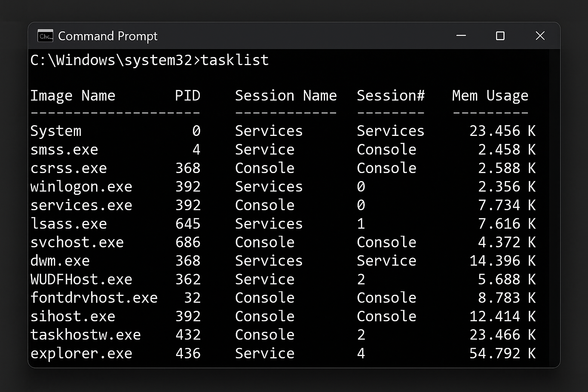Click the Command Prompt title text
The height and width of the screenshot is (392, 588).
tap(108, 36)
